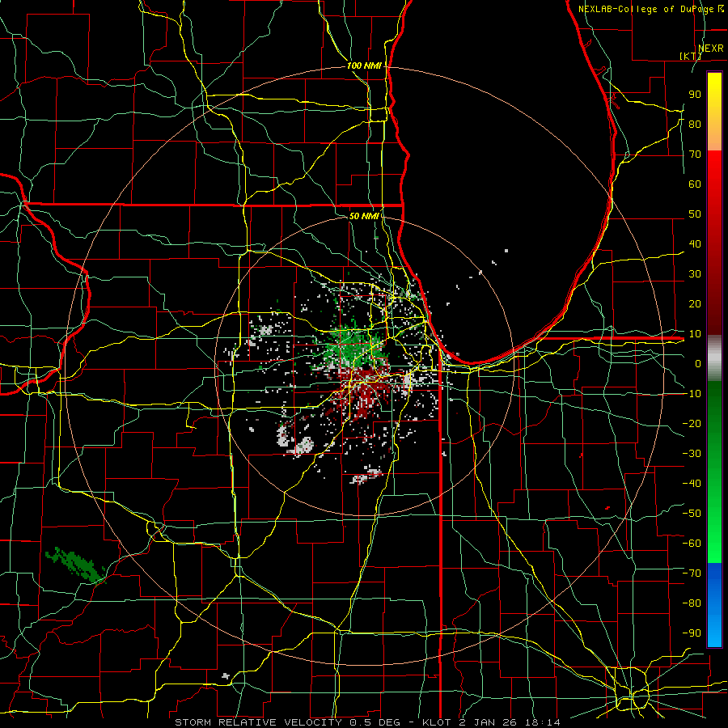Viewport: 728px width, 728px height.
Task: Click the blue segment of the color bar
Action: click(x=714, y=604)
